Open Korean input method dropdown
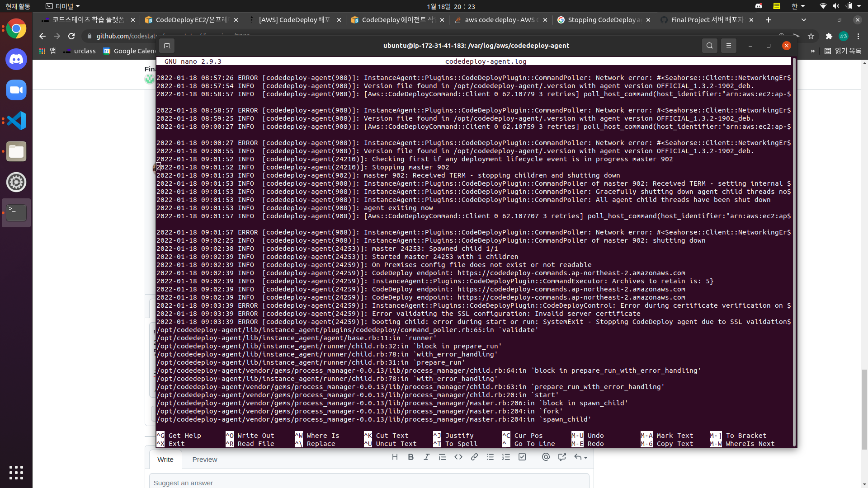 (x=798, y=6)
